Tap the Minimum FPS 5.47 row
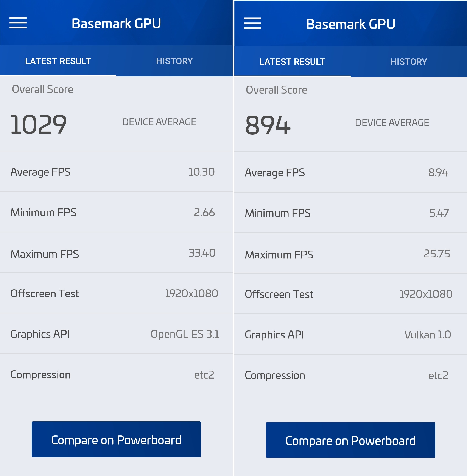The width and height of the screenshot is (467, 476). pyautogui.click(x=351, y=213)
